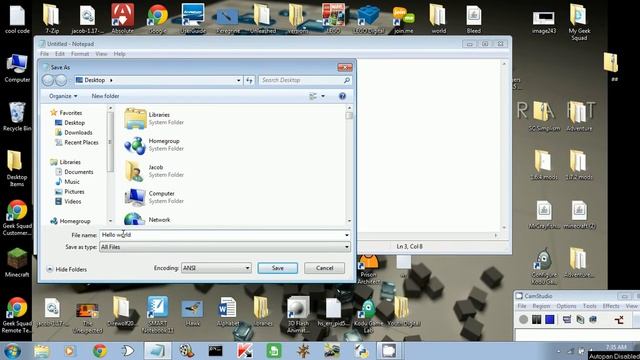Open the change view options dropdown arrow

tap(323, 96)
